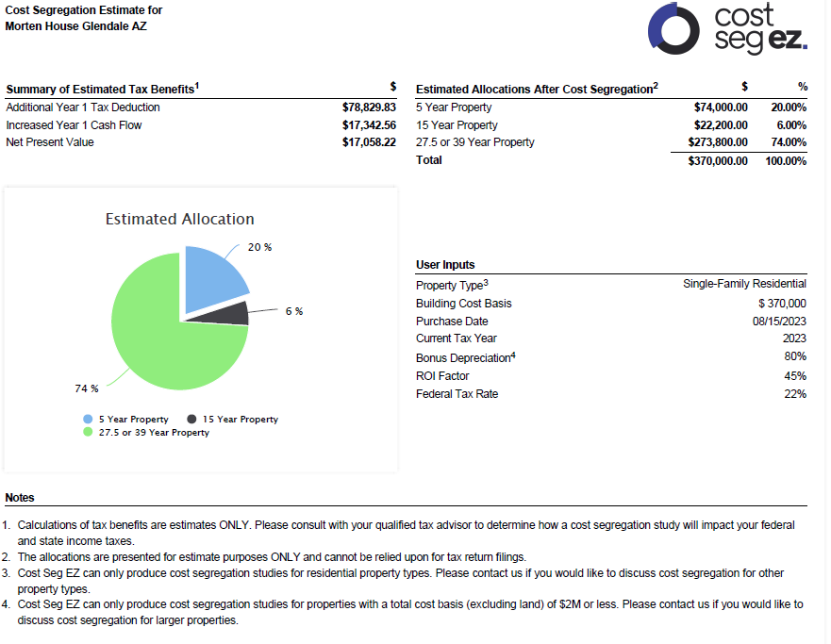Click the blue 5 Year Property legend dot

[x=89, y=419]
